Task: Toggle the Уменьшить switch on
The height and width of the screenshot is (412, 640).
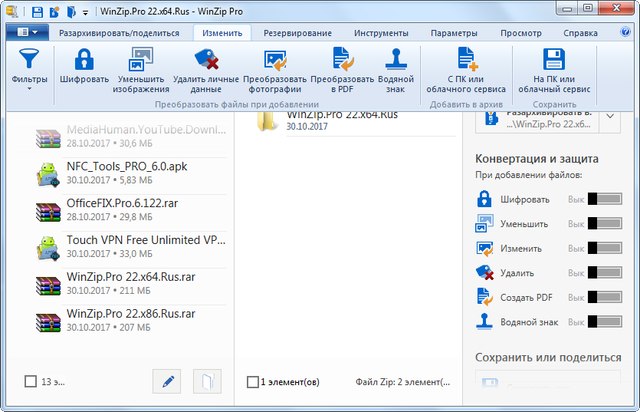Action: 605,223
